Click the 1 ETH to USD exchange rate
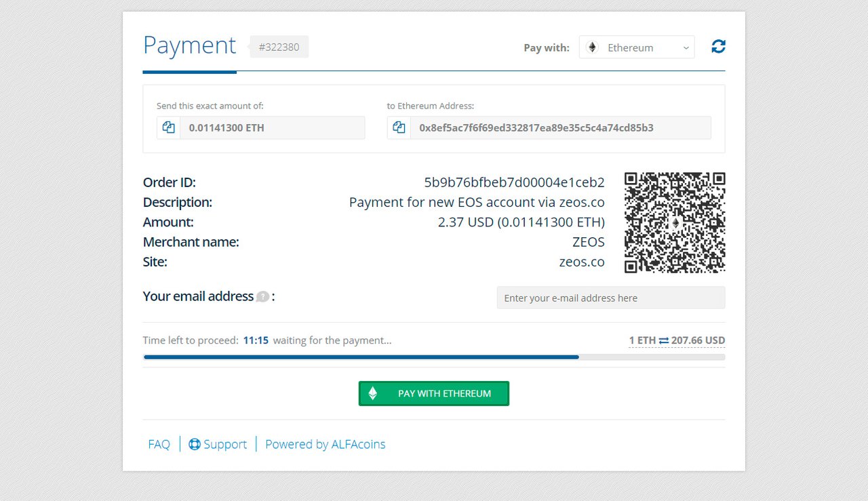This screenshot has height=501, width=868. (677, 340)
